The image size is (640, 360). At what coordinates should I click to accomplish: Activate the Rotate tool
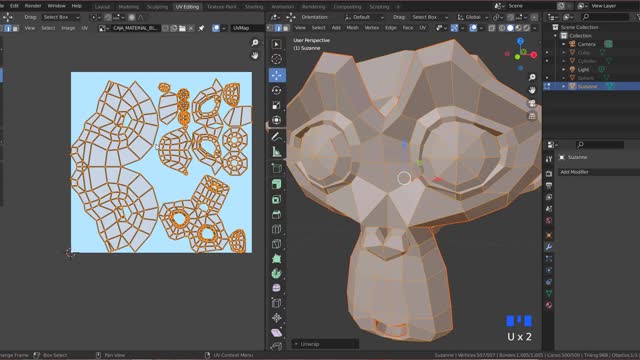pyautogui.click(x=276, y=90)
